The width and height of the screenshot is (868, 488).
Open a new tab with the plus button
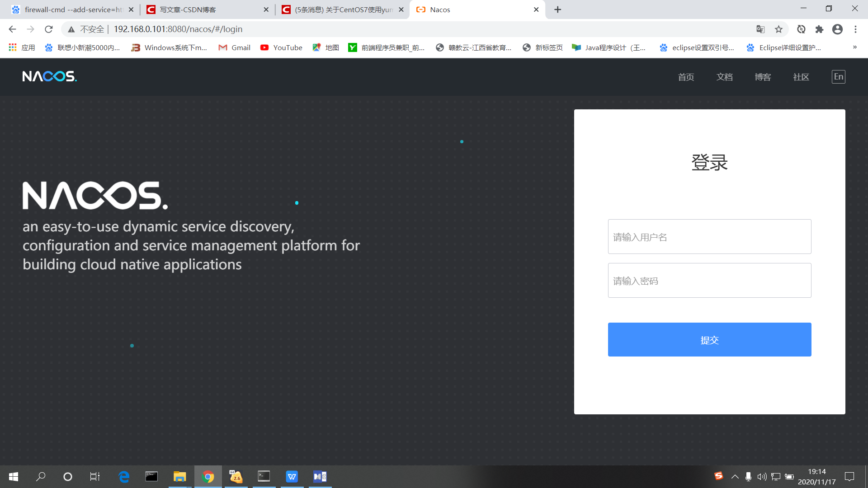(558, 9)
